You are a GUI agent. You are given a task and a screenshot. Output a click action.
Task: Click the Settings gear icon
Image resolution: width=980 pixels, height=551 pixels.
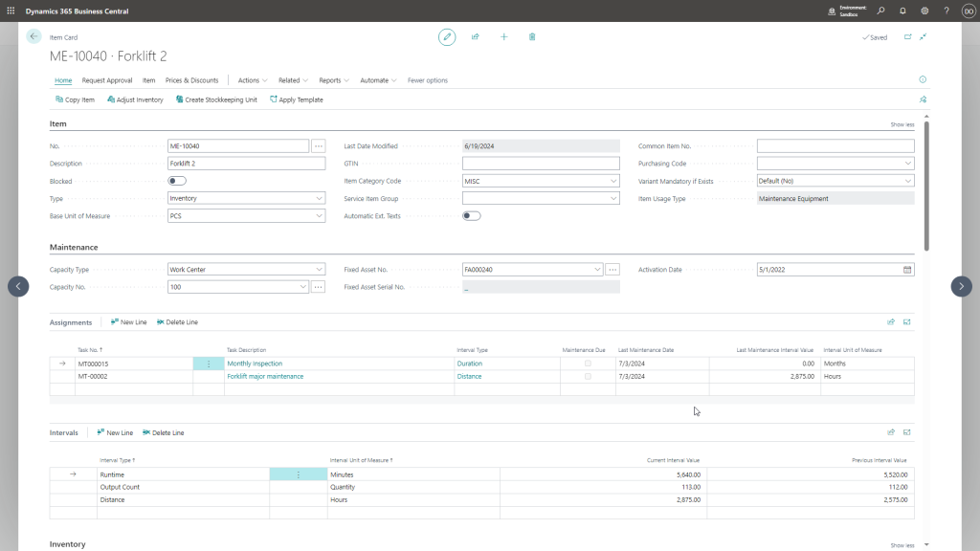point(924,10)
